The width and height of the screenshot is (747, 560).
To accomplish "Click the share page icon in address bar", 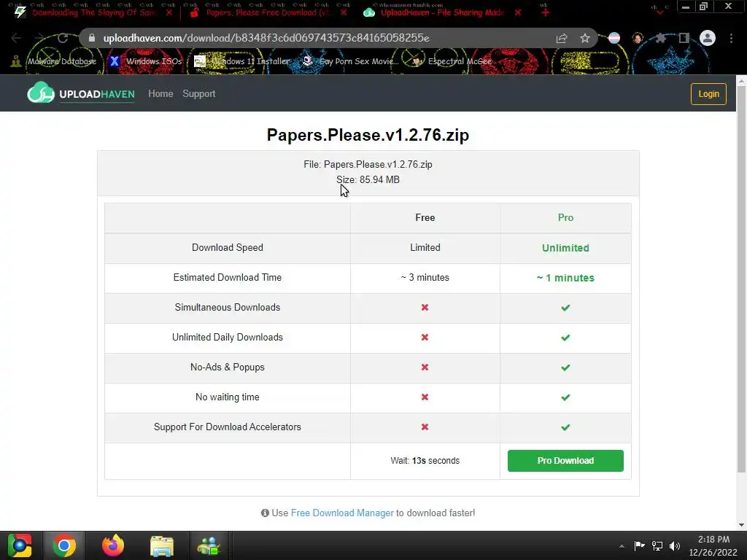I will pyautogui.click(x=562, y=38).
